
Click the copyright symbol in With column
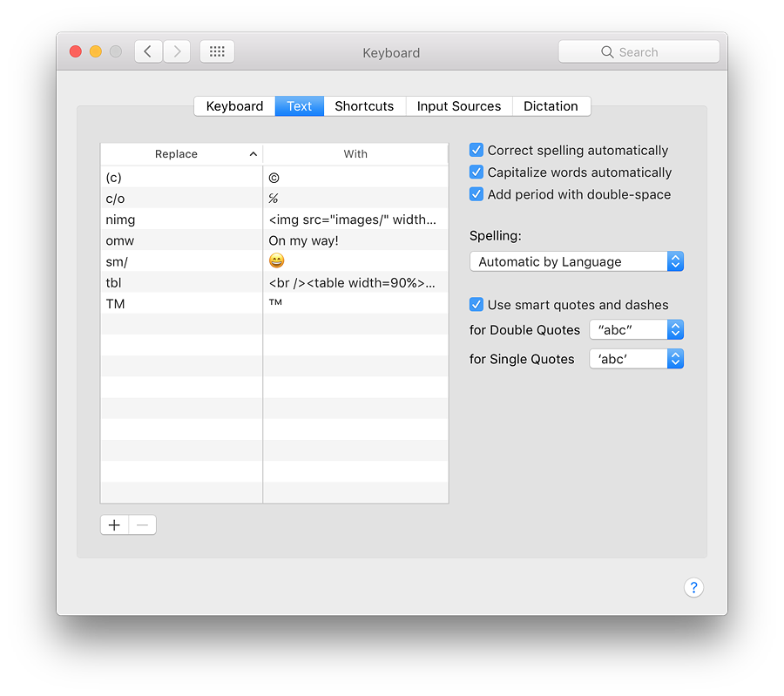pyautogui.click(x=274, y=178)
